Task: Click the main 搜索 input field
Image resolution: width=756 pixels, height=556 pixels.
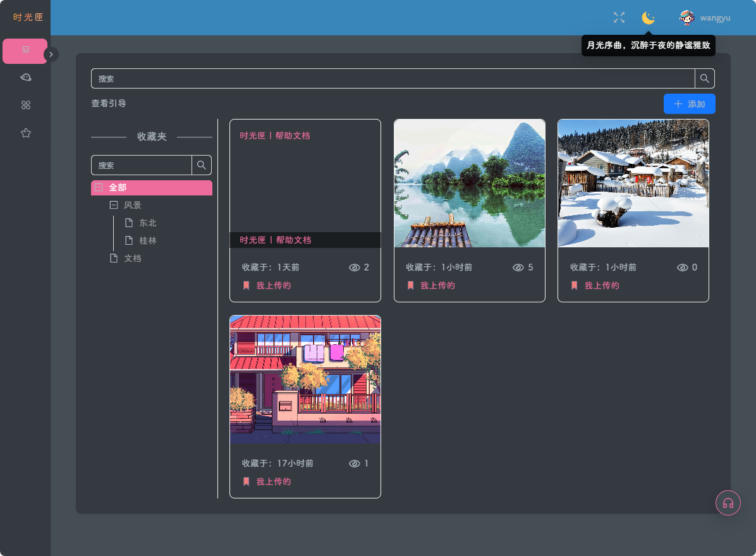Action: point(393,78)
